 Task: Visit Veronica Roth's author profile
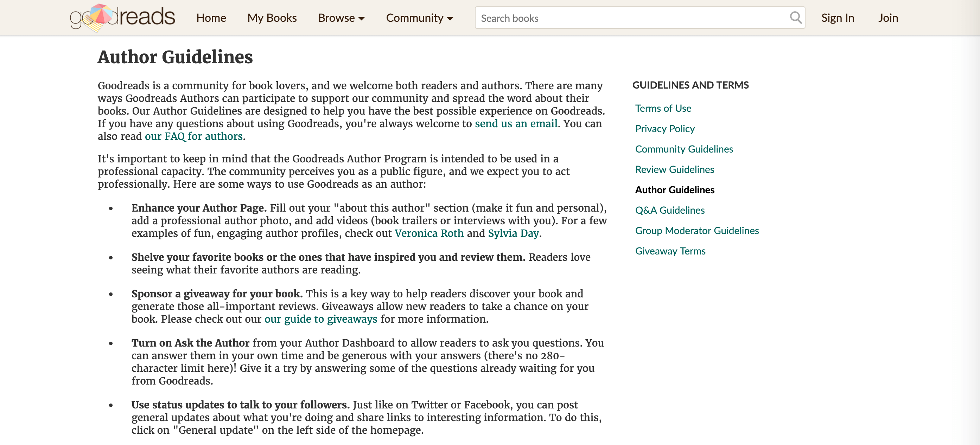[429, 233]
